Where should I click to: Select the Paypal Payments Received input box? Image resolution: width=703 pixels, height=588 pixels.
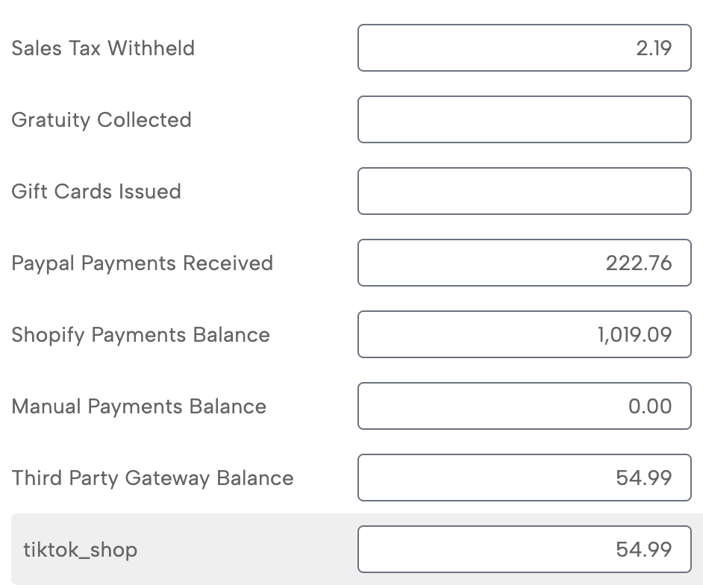point(524,263)
